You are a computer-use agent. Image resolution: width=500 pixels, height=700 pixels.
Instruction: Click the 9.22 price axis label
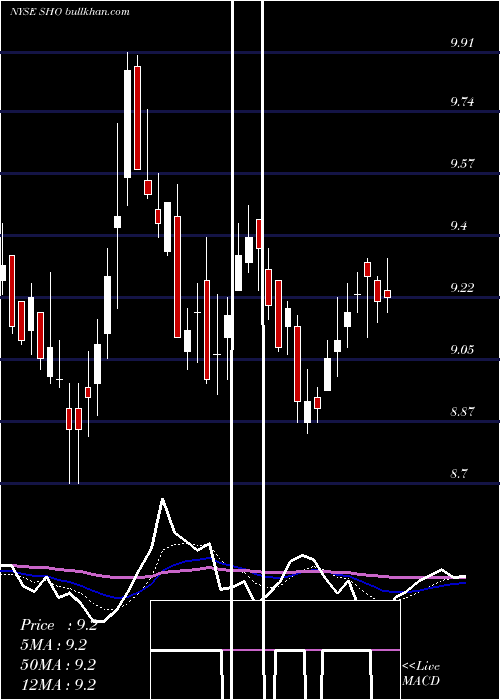(x=462, y=287)
